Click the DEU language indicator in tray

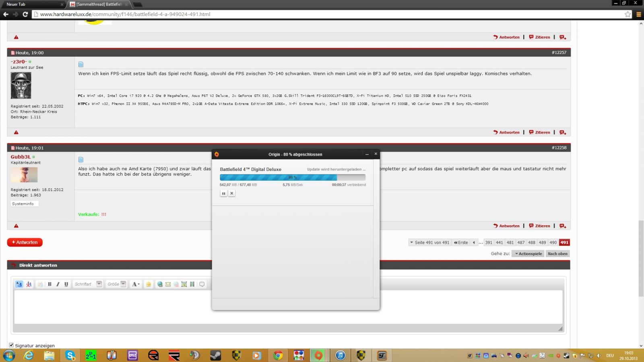click(x=610, y=356)
